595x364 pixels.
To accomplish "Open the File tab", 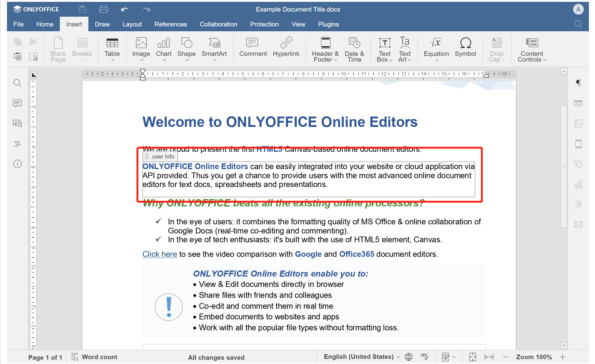I will tap(19, 24).
